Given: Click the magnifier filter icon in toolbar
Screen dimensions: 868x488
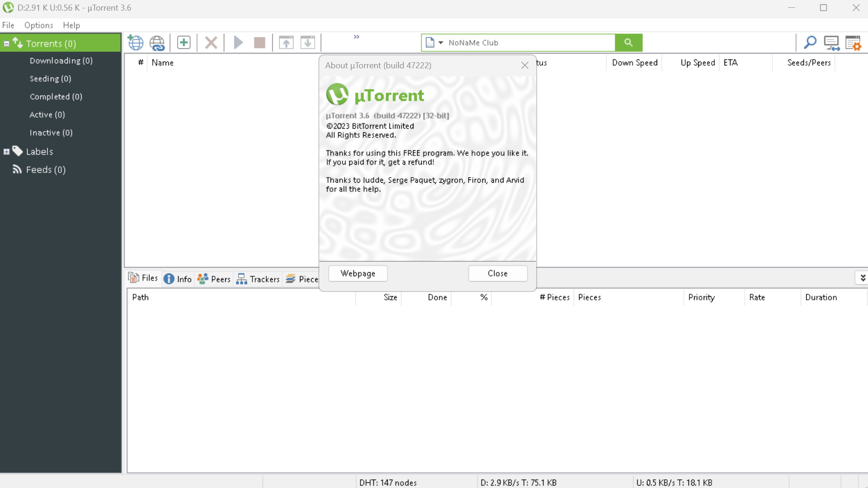Looking at the screenshot, I should point(810,42).
